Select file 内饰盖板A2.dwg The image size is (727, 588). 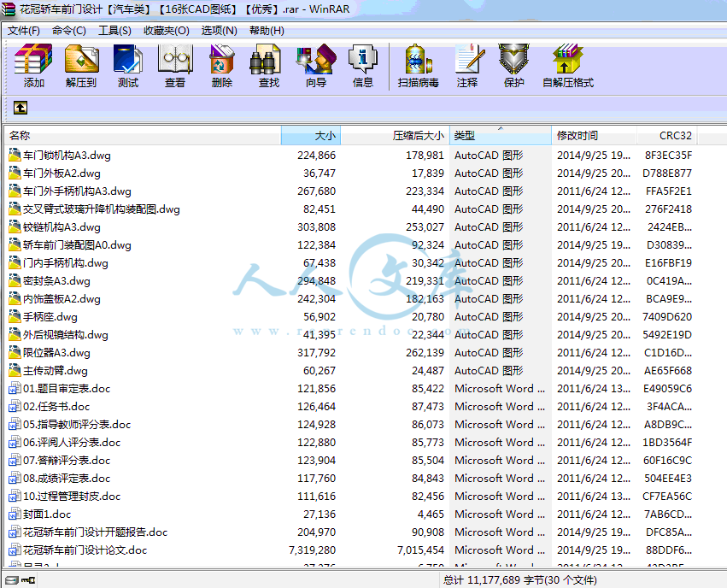[62, 298]
